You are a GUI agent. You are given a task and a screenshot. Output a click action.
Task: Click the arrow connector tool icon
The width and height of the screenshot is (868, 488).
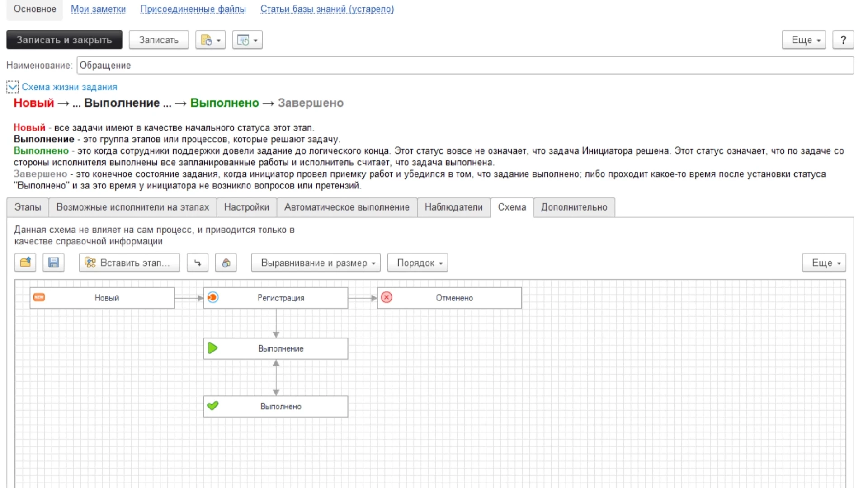[198, 263]
